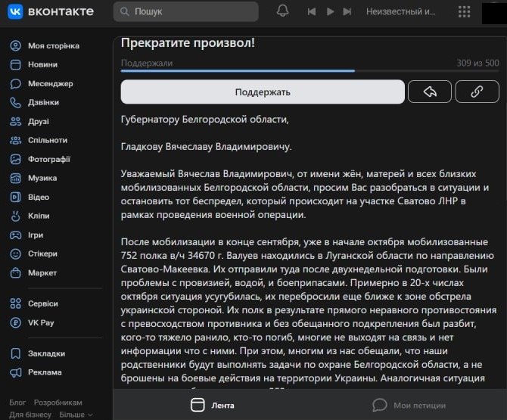Screen dimensions: 507x420
Task: Open Закладки bookmarks
Action: pos(46,353)
